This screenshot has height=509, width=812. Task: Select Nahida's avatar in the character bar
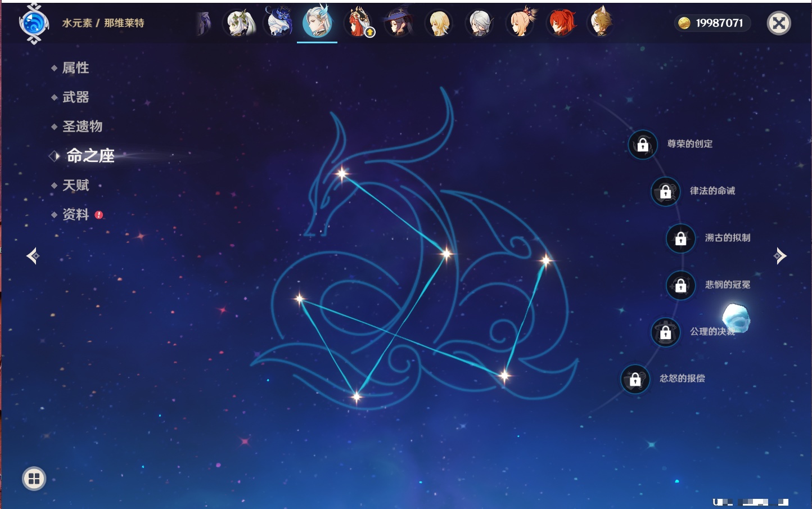pos(240,23)
